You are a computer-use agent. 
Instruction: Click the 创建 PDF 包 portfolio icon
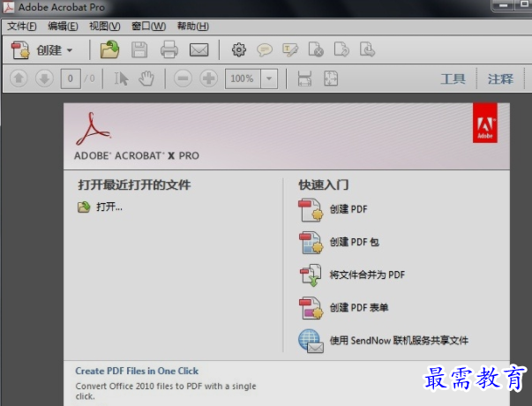click(x=311, y=243)
